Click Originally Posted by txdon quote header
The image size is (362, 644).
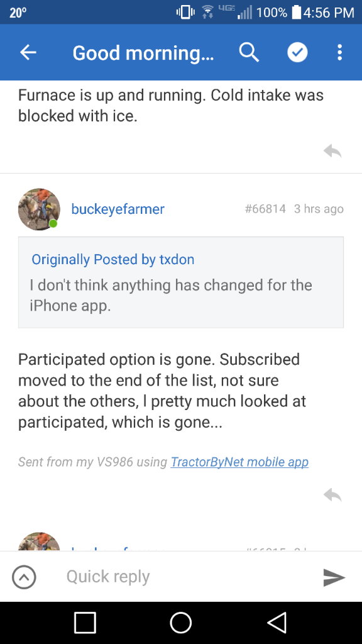pos(113,260)
